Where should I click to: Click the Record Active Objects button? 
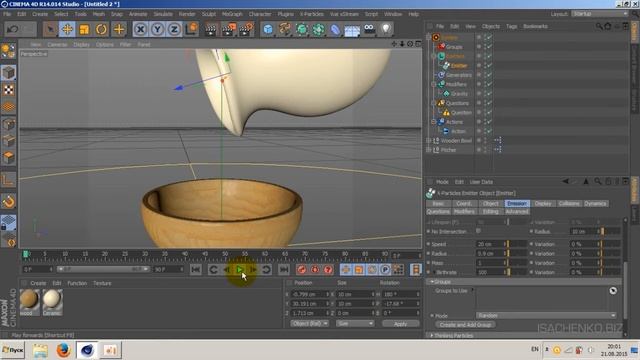point(302,269)
